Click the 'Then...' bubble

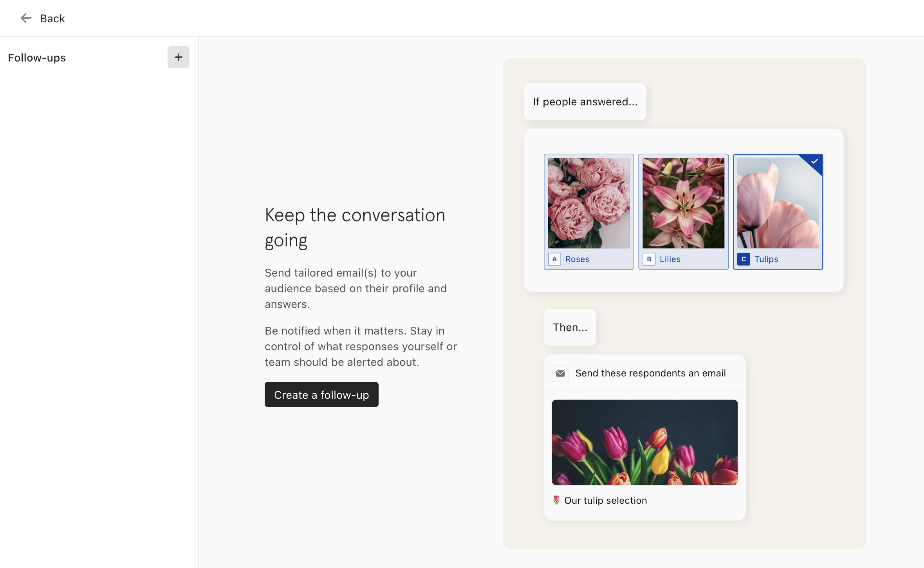[570, 327]
